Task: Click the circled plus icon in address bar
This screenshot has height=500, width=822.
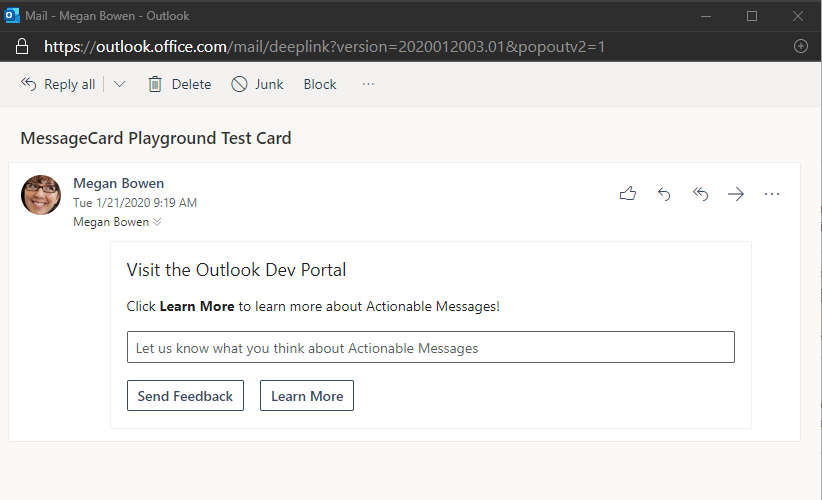Action: point(801,46)
